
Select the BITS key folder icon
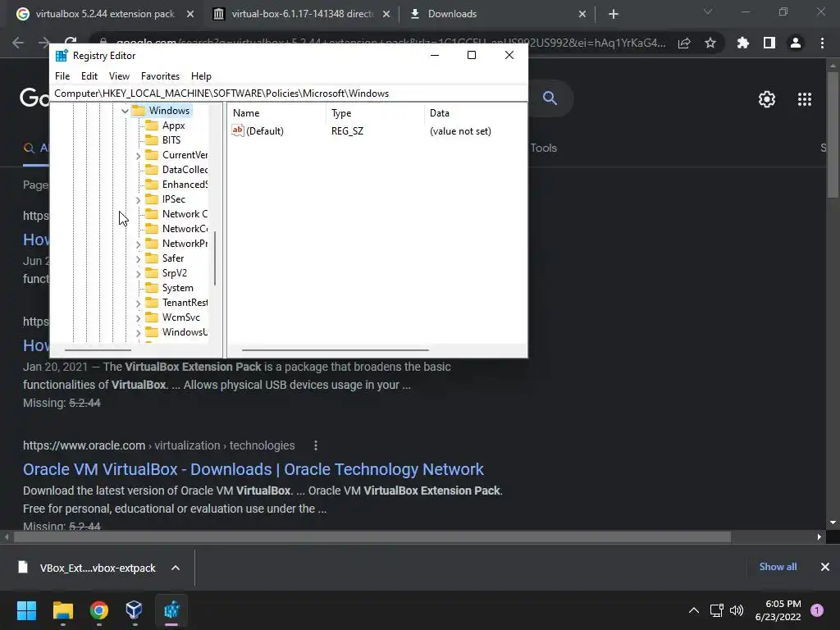152,139
